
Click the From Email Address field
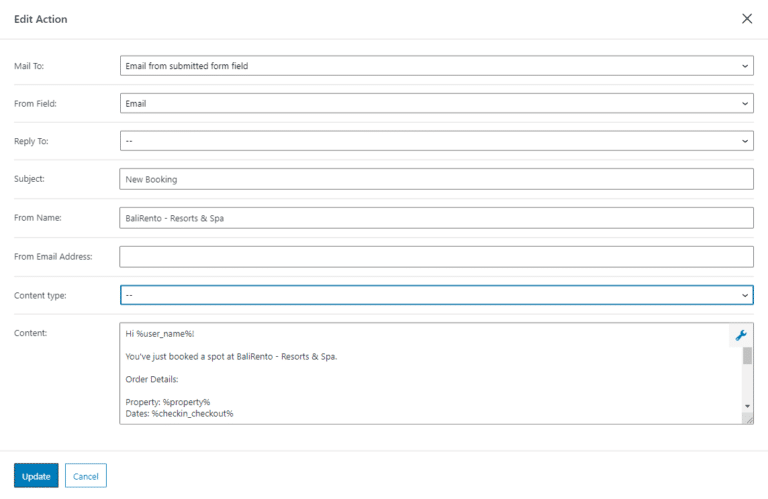click(436, 257)
